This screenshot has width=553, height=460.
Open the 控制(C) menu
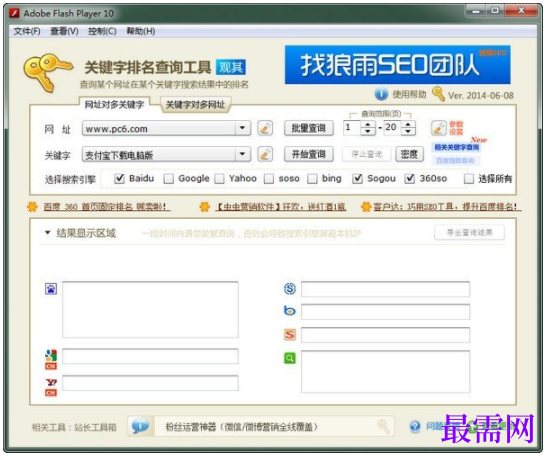[102, 31]
